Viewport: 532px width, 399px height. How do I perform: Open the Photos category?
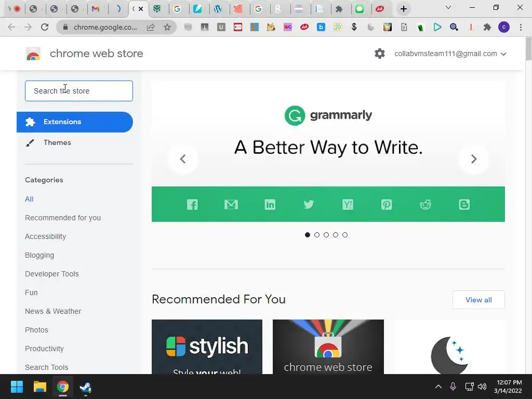click(x=37, y=330)
